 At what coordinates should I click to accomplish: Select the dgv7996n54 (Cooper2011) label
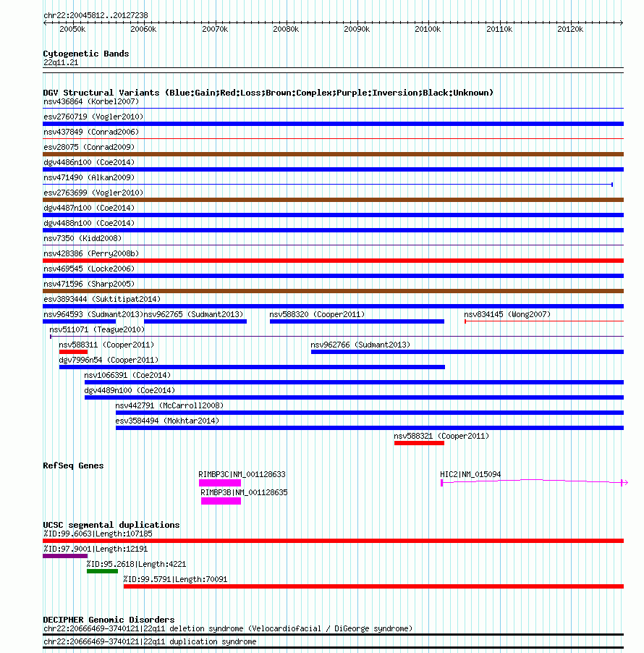(x=109, y=360)
